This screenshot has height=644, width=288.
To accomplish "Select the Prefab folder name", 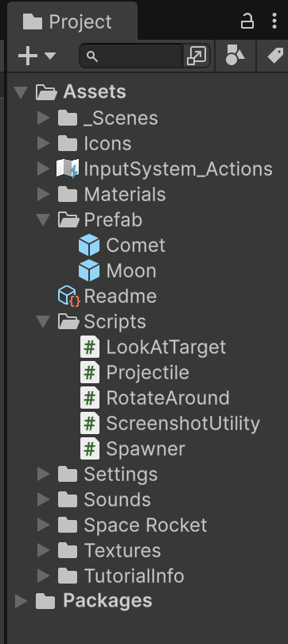I will click(x=114, y=220).
